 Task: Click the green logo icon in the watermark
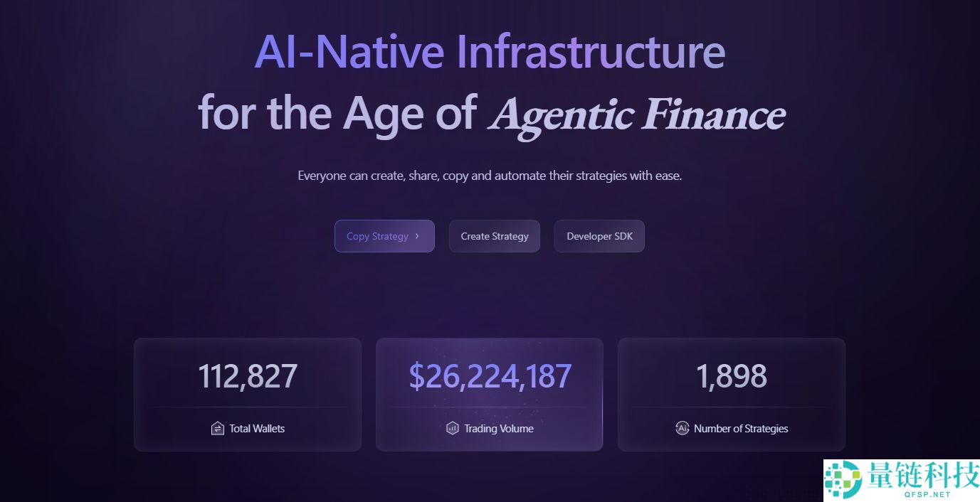843,480
